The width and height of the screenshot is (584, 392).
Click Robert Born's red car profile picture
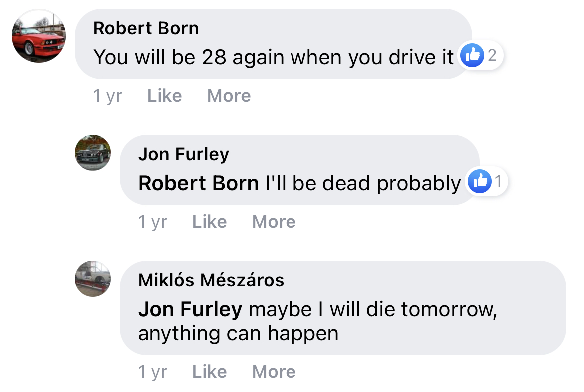coord(38,36)
